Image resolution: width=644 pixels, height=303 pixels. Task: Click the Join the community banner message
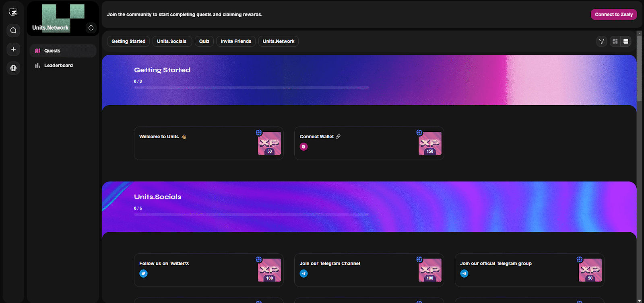click(x=185, y=14)
